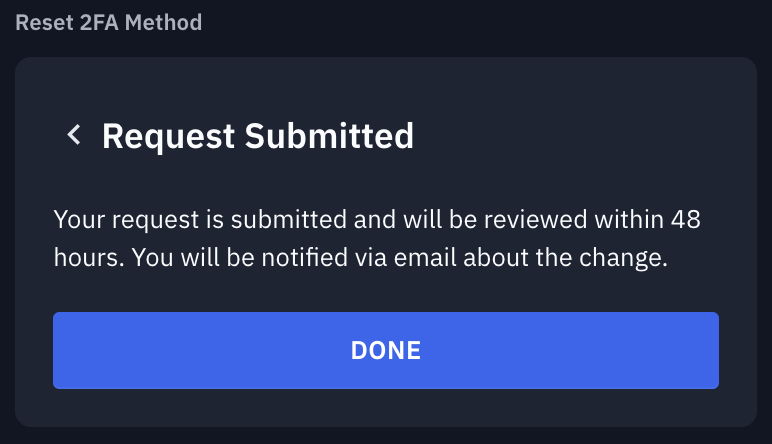
Task: Navigate back from Request Submitted screen
Action: [x=73, y=135]
